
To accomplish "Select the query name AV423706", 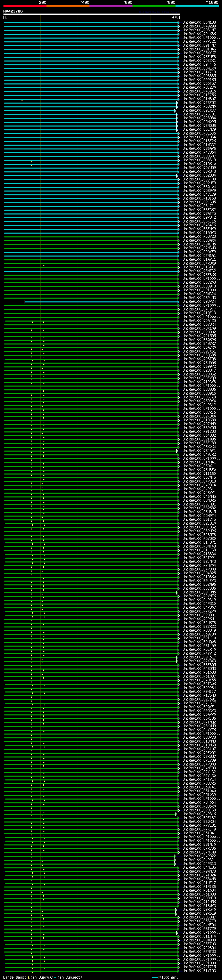I will (13, 11).
